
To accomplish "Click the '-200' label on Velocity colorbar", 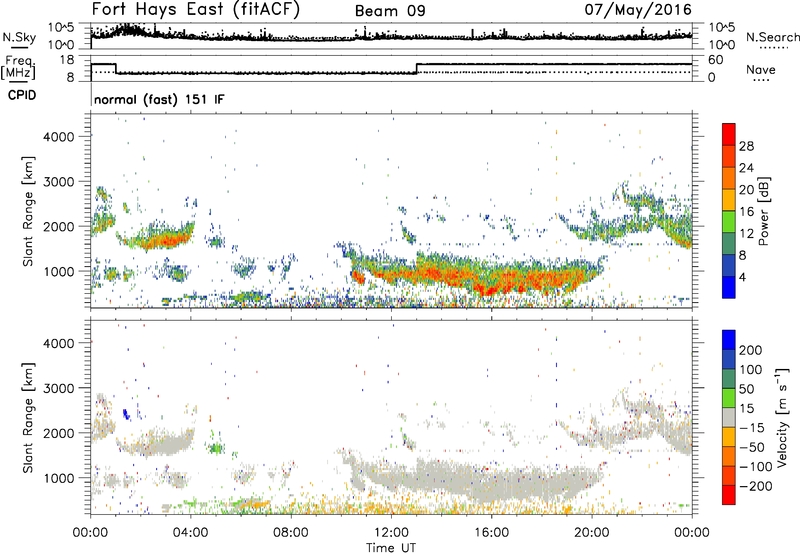I will tap(756, 486).
